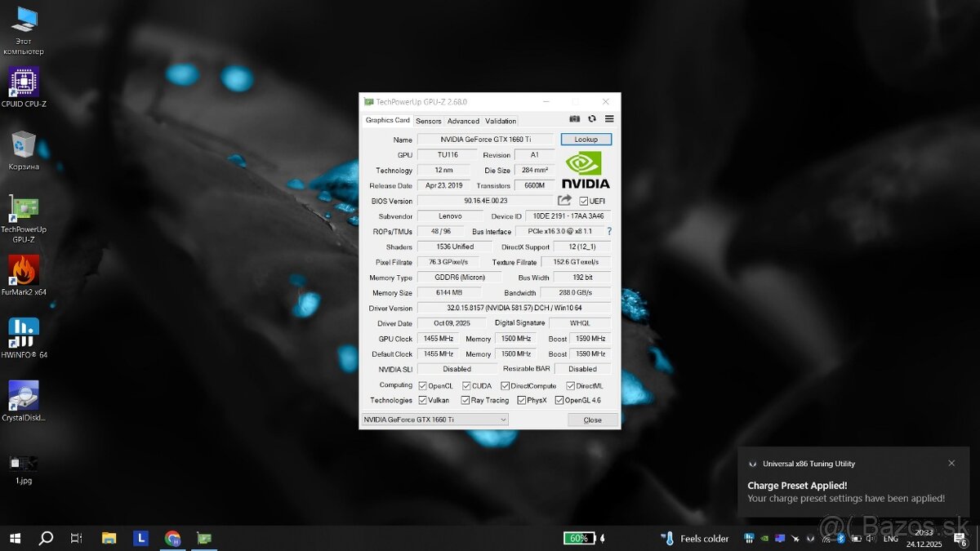Toggle the Ray Tracing checkbox in Technologies row

coord(466,400)
